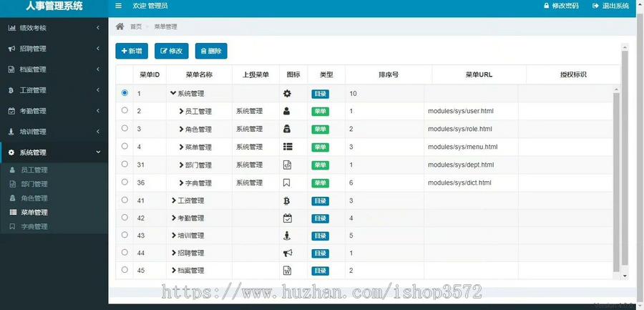Click the table's vertical scrollbar thumb
The width and height of the screenshot is (644, 310).
click(x=617, y=182)
